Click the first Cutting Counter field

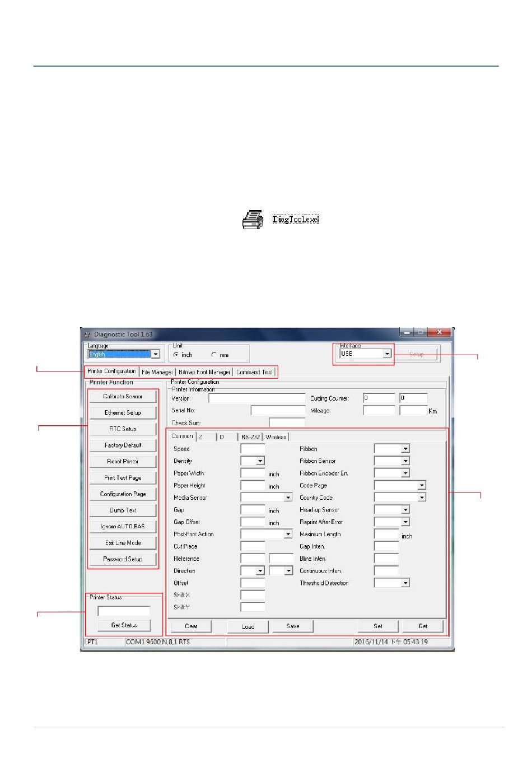(x=379, y=398)
